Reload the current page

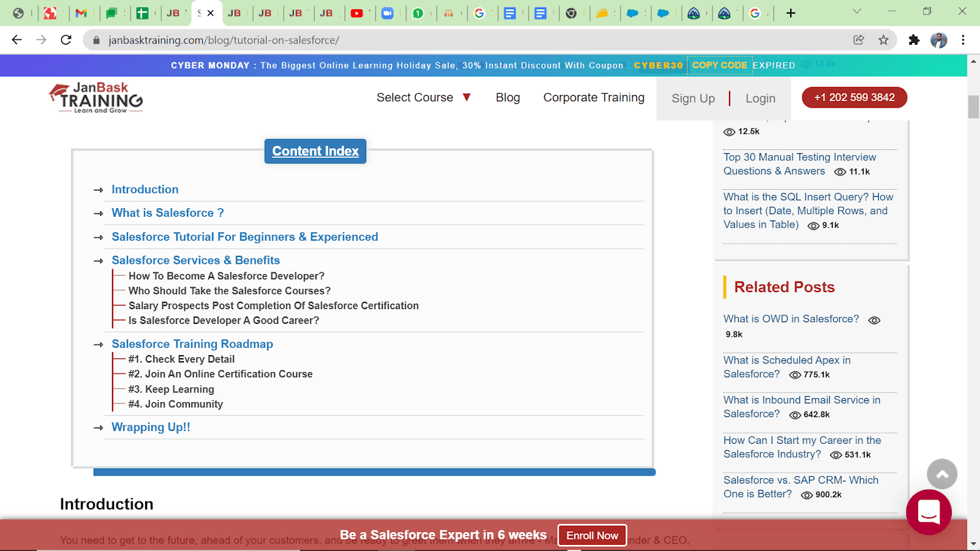[66, 40]
